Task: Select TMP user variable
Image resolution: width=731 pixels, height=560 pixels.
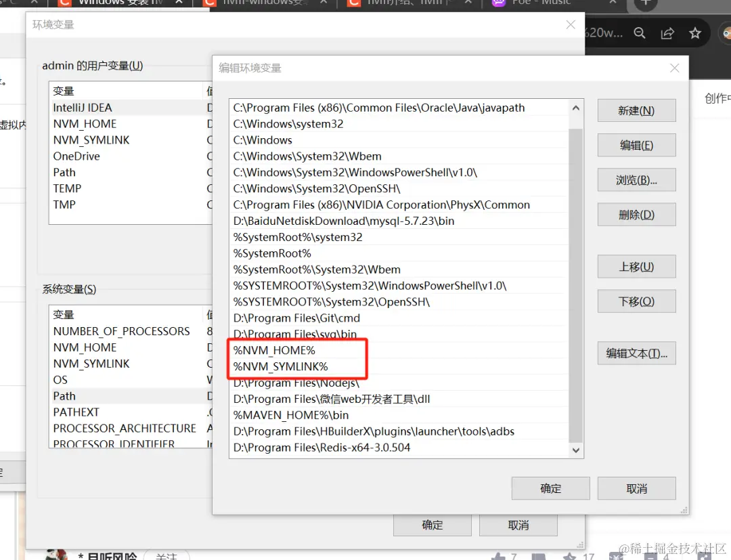Action: [x=131, y=204]
